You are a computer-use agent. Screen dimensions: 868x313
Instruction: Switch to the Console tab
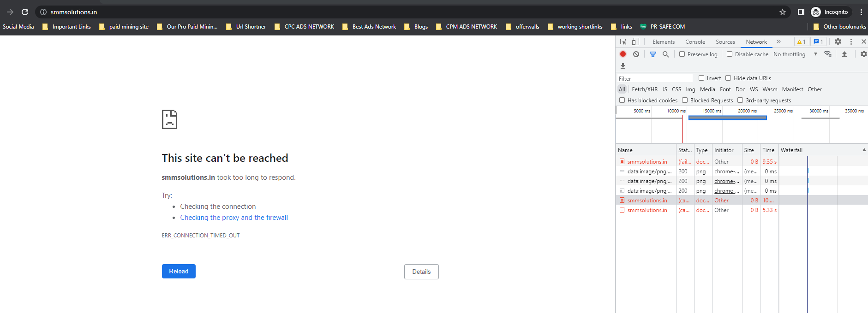(x=695, y=41)
